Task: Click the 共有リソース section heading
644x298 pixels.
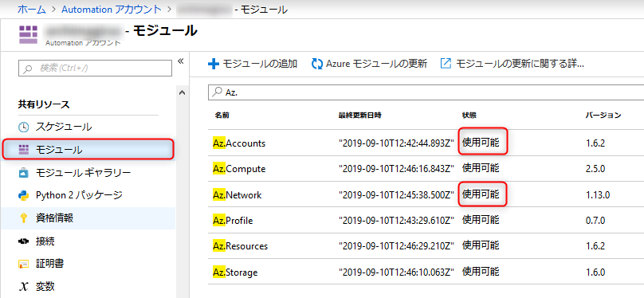Action: click(44, 104)
